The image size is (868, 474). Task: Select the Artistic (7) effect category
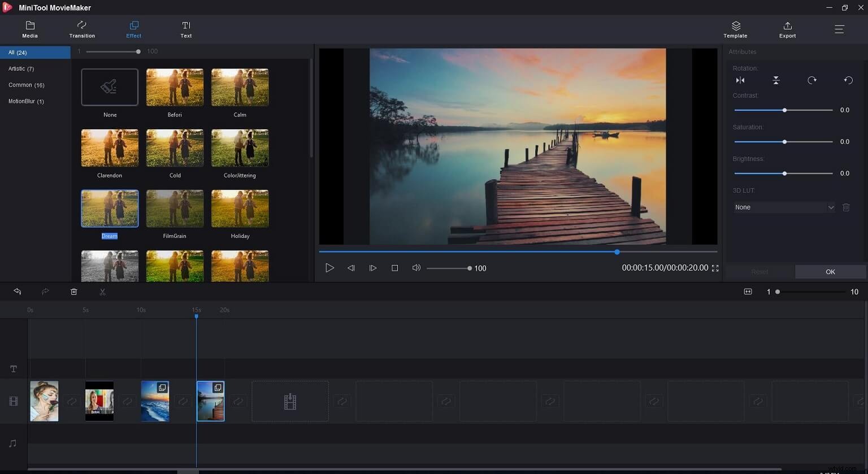21,68
